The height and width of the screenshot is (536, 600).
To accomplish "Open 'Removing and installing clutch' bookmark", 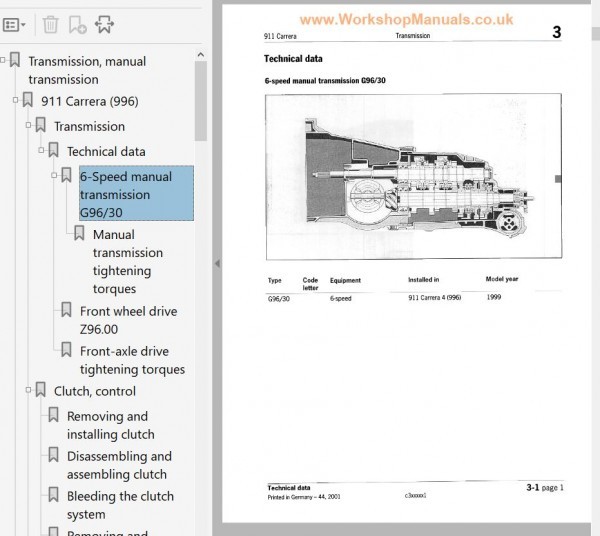I will coord(111,425).
